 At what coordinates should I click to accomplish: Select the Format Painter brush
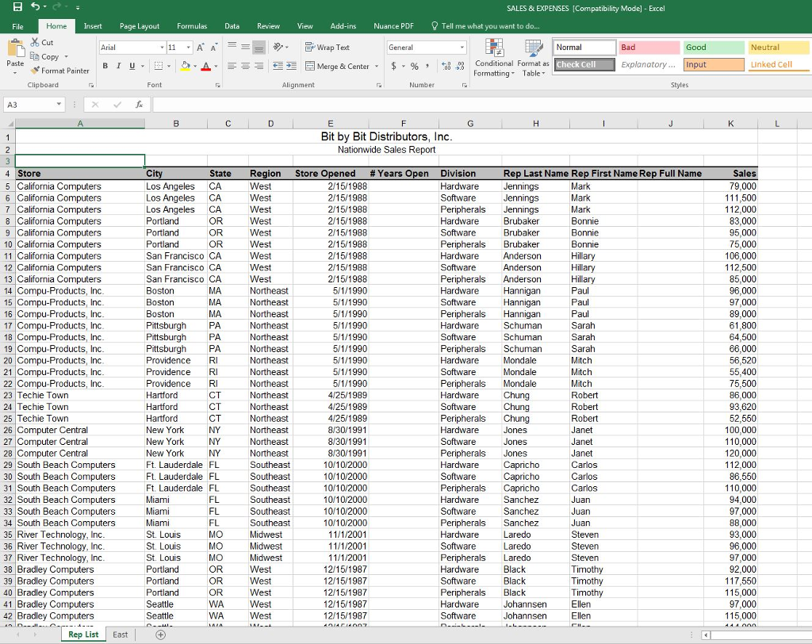tap(60, 71)
